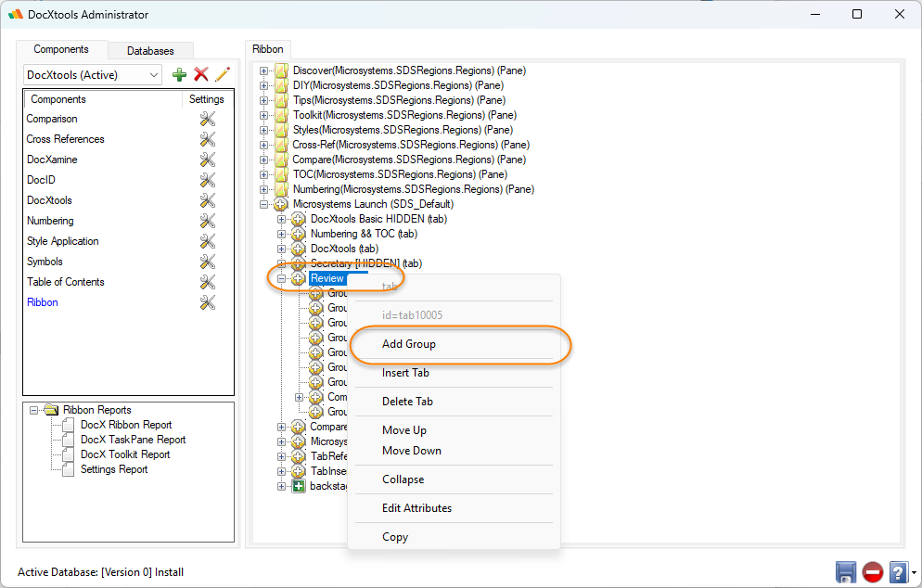Click the Ribbon Reports folder icon
The height and width of the screenshot is (588, 922).
pos(51,410)
